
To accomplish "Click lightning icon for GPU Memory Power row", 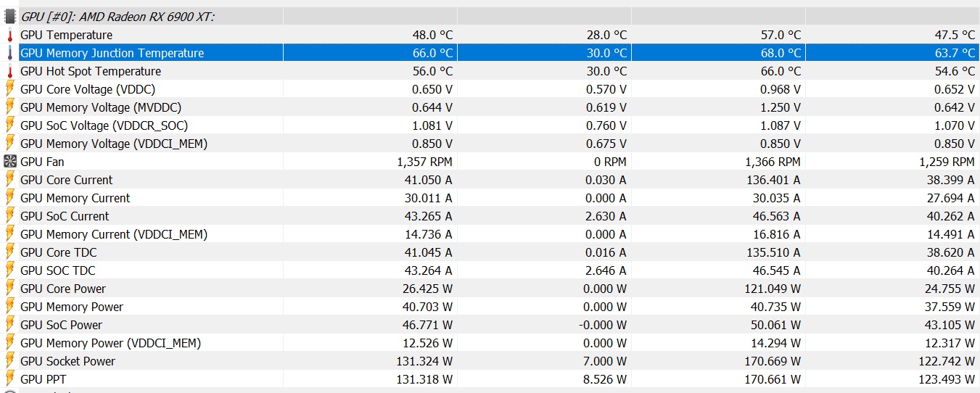I will [x=10, y=307].
